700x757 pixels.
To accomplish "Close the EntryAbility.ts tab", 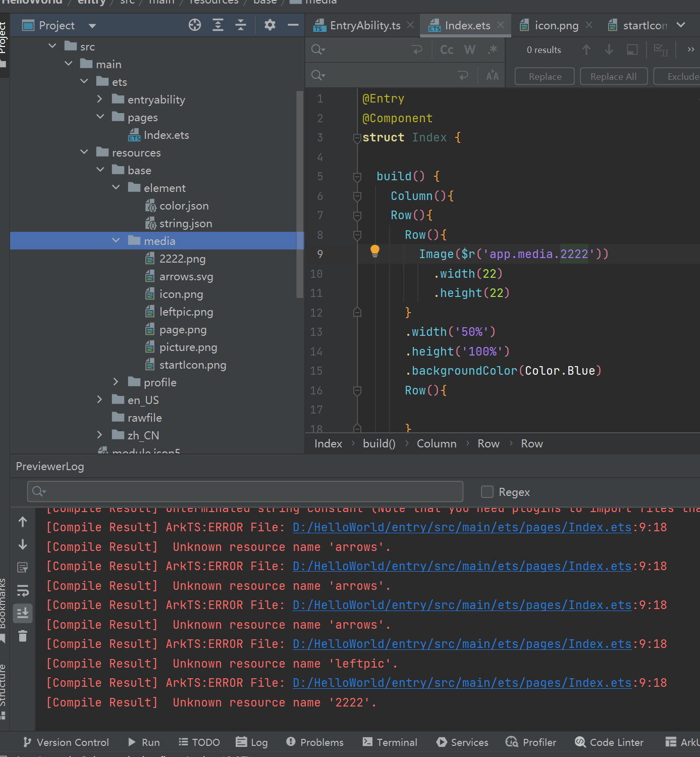I will tap(411, 25).
